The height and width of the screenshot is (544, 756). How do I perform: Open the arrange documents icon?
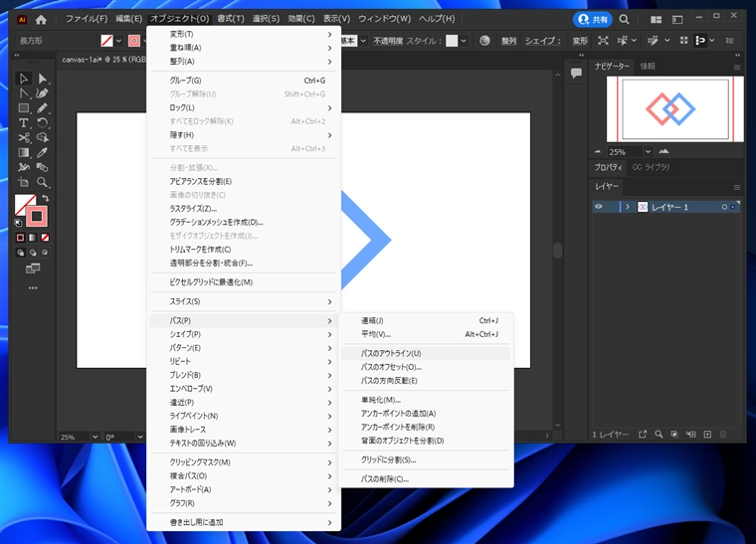tap(656, 19)
